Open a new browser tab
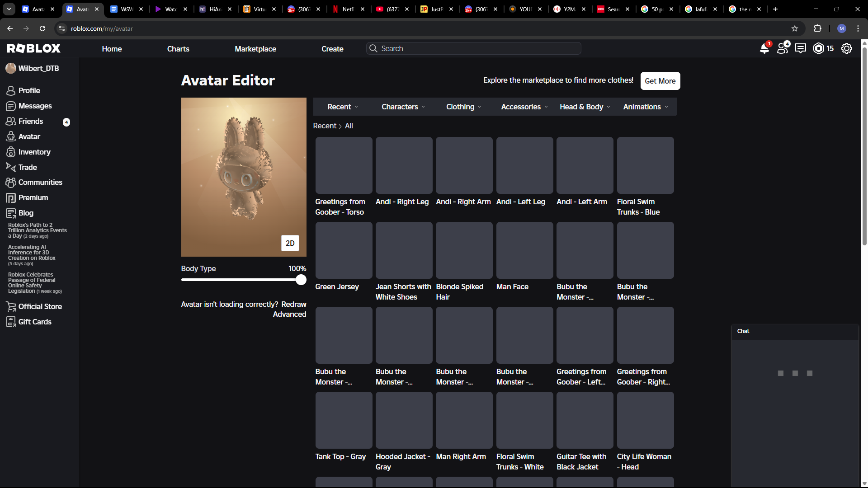The image size is (868, 488). coord(775,9)
